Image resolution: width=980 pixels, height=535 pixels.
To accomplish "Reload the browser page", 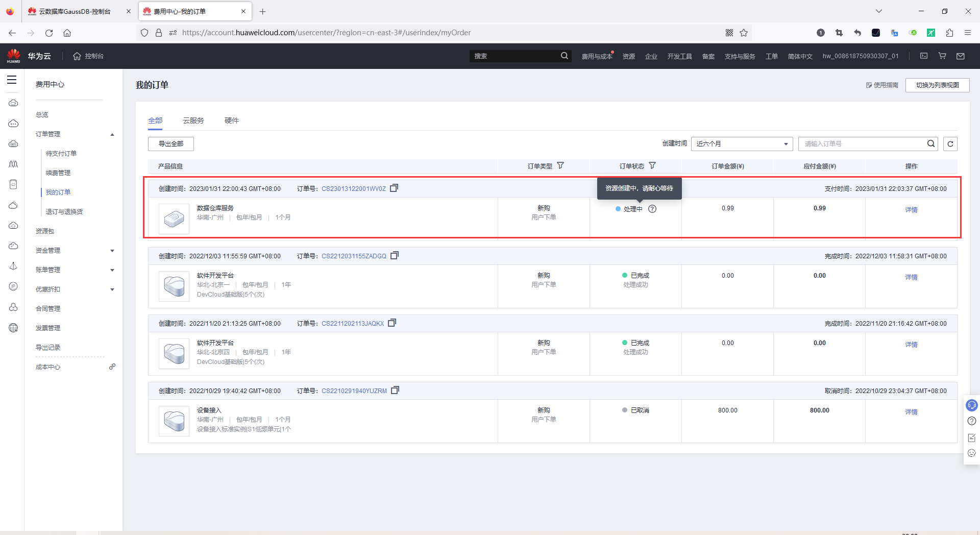I will (49, 33).
